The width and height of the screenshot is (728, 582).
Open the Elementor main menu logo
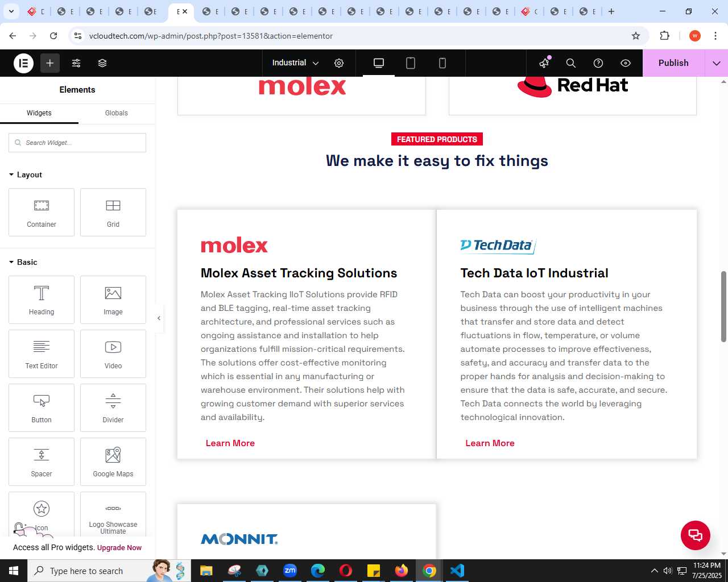coord(24,63)
